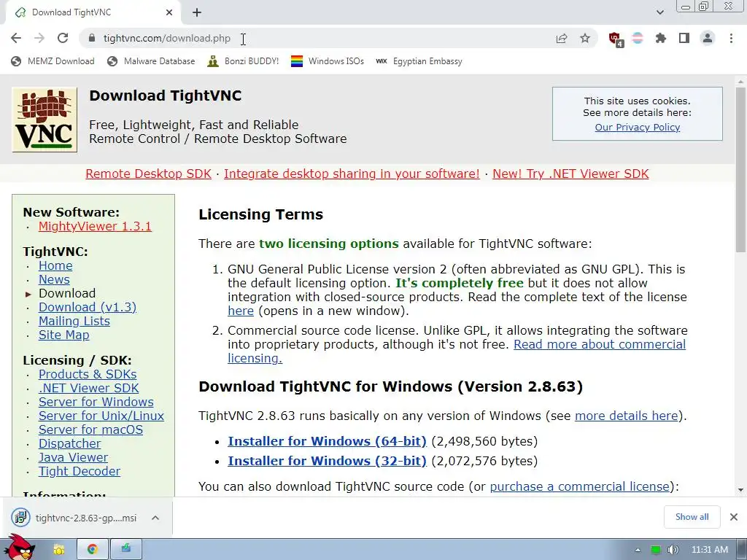Open MEMZ Download bookmark

53,61
